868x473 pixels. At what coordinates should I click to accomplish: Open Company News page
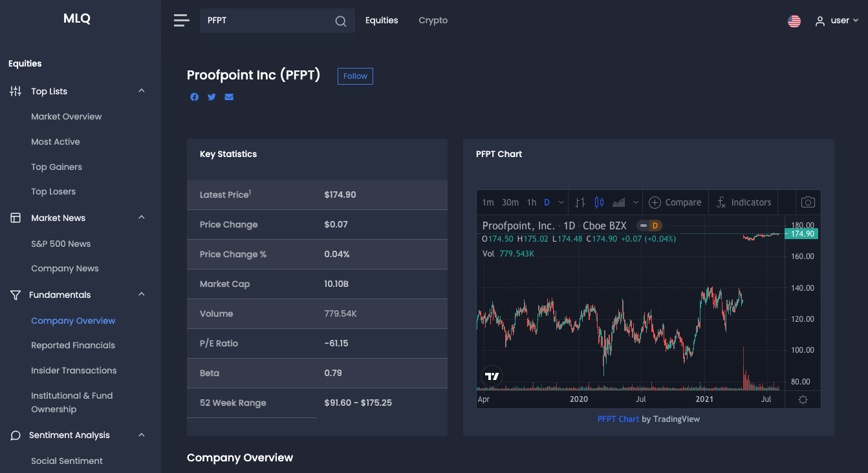[65, 269]
